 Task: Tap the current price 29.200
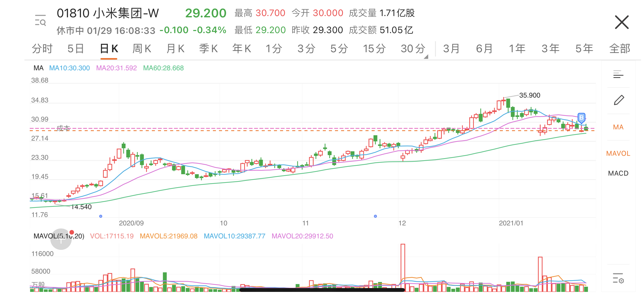coord(206,13)
